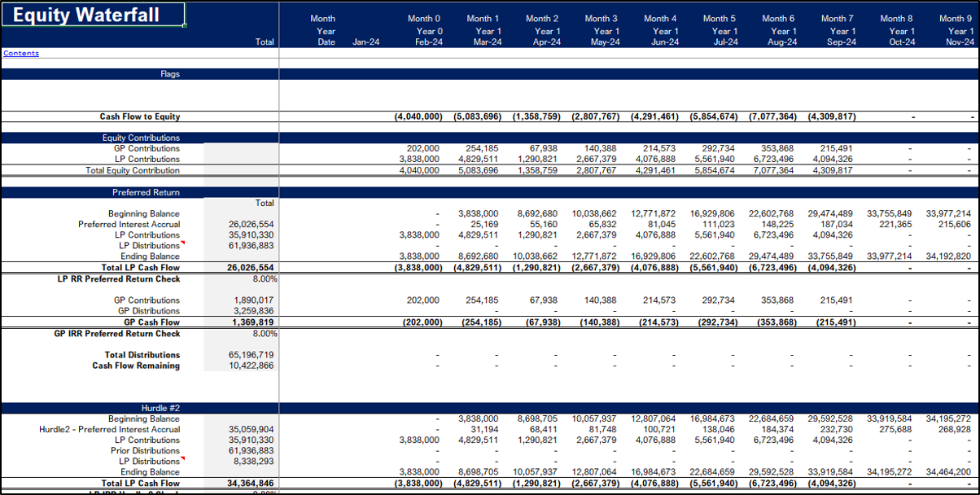Select the Equity Contributions section header
The image size is (980, 495).
tap(141, 138)
